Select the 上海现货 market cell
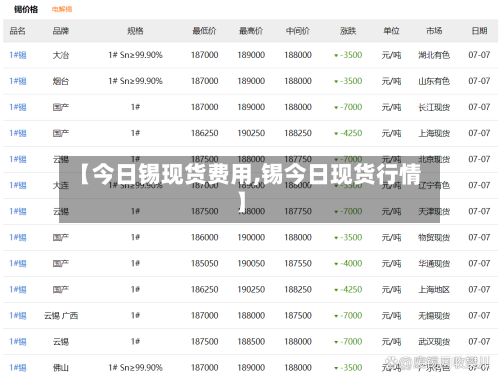This screenshot has height=380, width=500. point(434,133)
